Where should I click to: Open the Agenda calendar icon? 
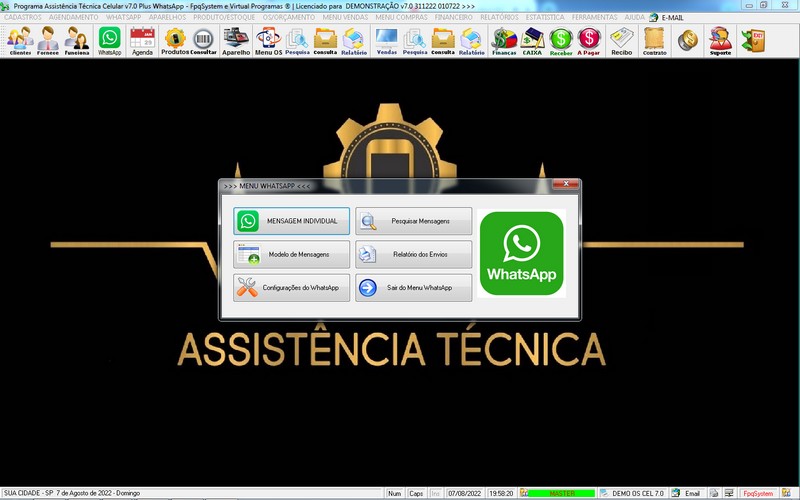[142, 41]
